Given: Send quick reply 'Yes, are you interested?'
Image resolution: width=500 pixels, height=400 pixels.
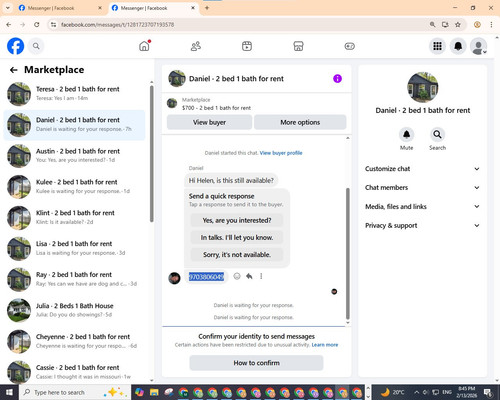Looking at the screenshot, I should (237, 220).
